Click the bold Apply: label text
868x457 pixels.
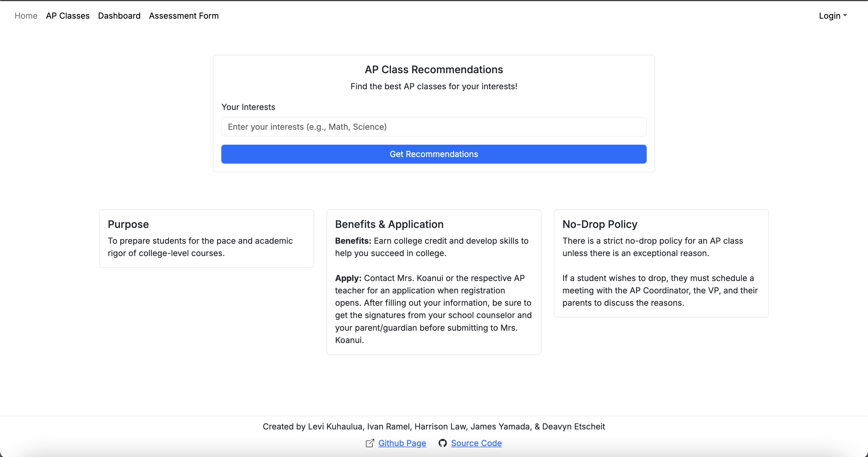point(348,278)
